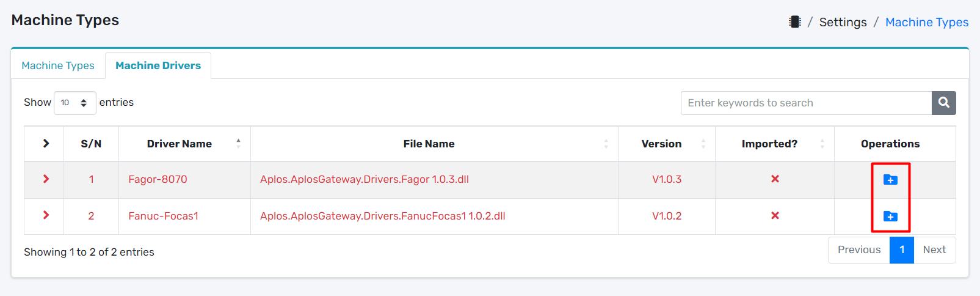Switch to the Machine Types tab
This screenshot has height=296, width=980.
58,65
